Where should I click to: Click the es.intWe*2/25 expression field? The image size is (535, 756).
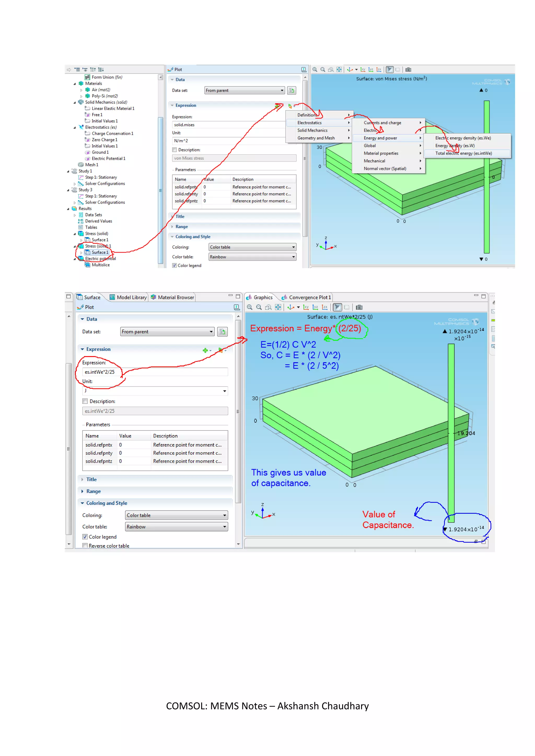click(155, 372)
